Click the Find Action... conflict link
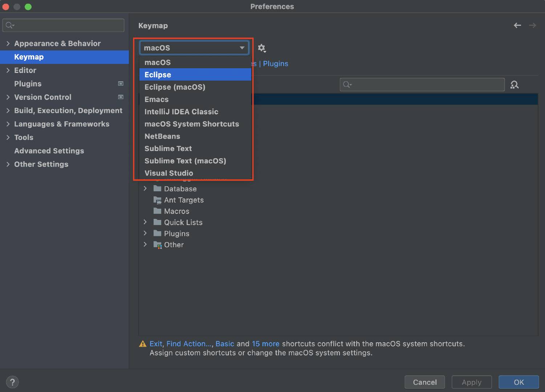The width and height of the screenshot is (545, 392). click(189, 344)
